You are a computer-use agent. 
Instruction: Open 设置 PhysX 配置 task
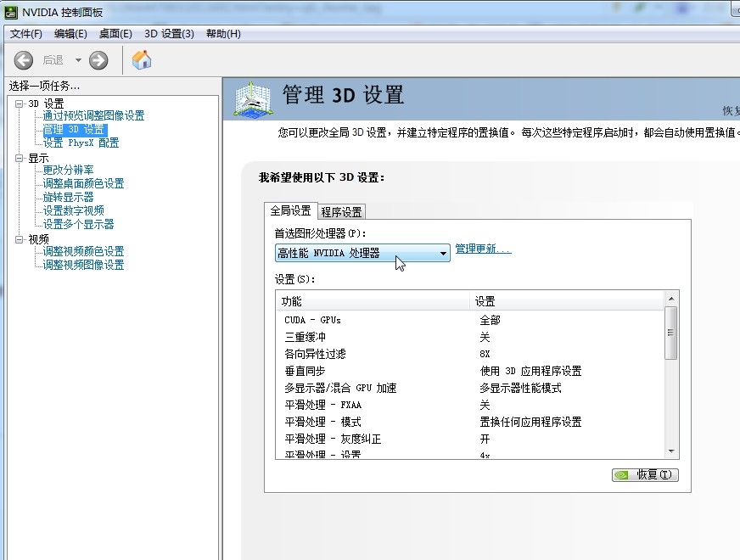[x=81, y=143]
